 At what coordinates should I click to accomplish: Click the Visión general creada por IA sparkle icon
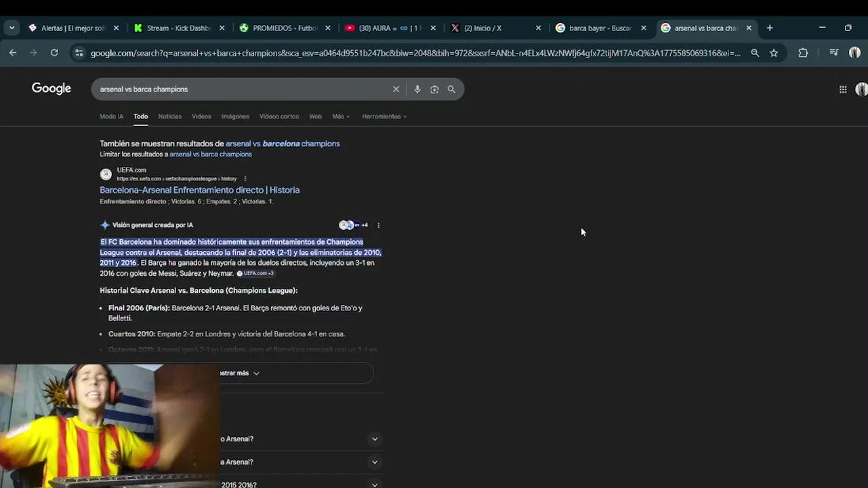click(104, 225)
